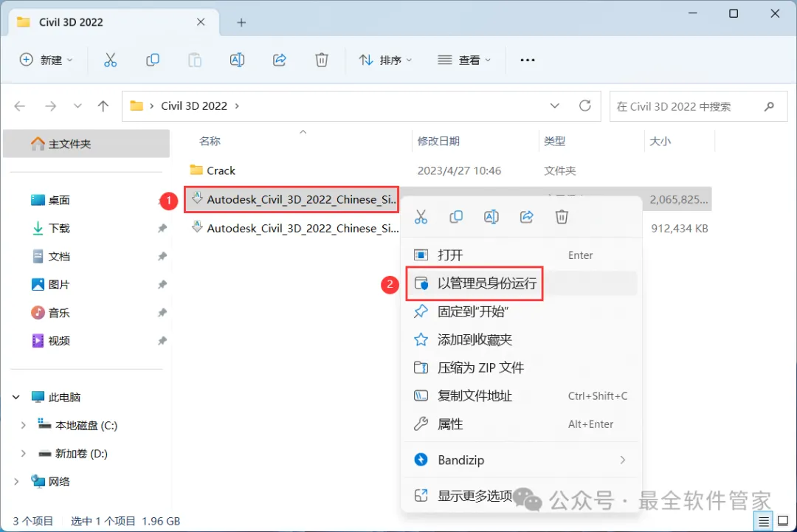Go up one folder level

point(103,106)
